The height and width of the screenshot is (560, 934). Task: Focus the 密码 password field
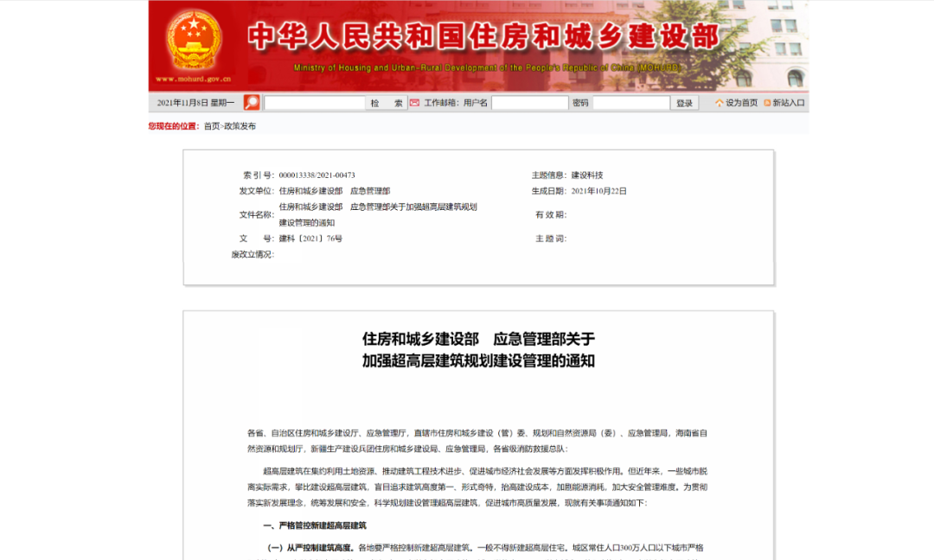pos(631,103)
